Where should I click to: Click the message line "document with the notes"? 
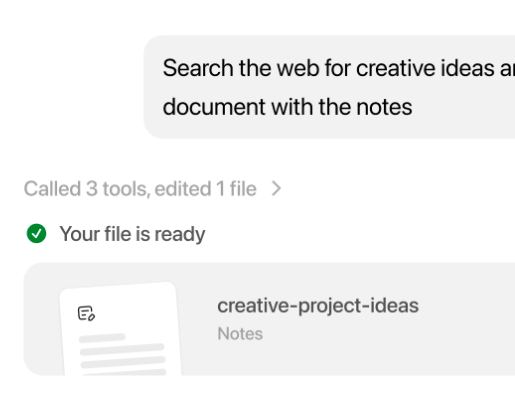[x=287, y=107]
